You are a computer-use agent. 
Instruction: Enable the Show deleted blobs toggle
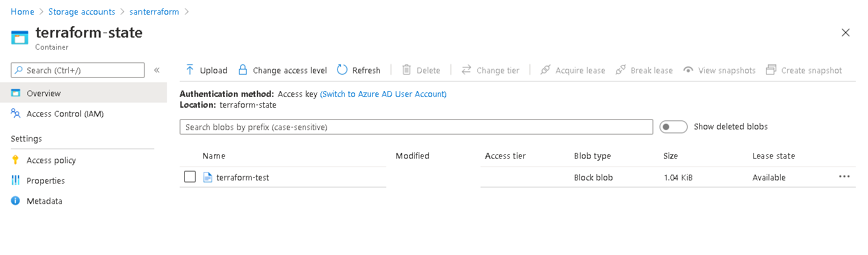pos(673,127)
